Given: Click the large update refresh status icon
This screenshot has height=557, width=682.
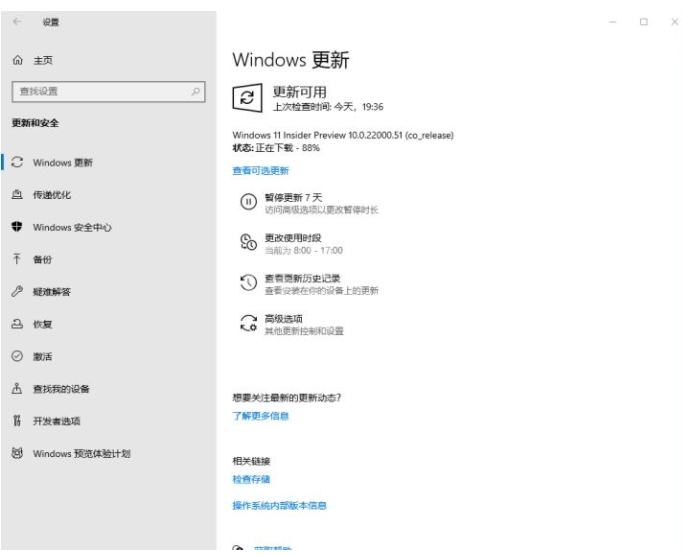Looking at the screenshot, I should click(x=247, y=98).
